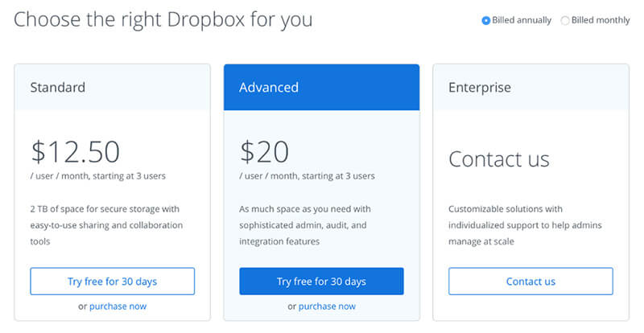
Task: Click the 'Billed monthly' text label
Action: (601, 20)
